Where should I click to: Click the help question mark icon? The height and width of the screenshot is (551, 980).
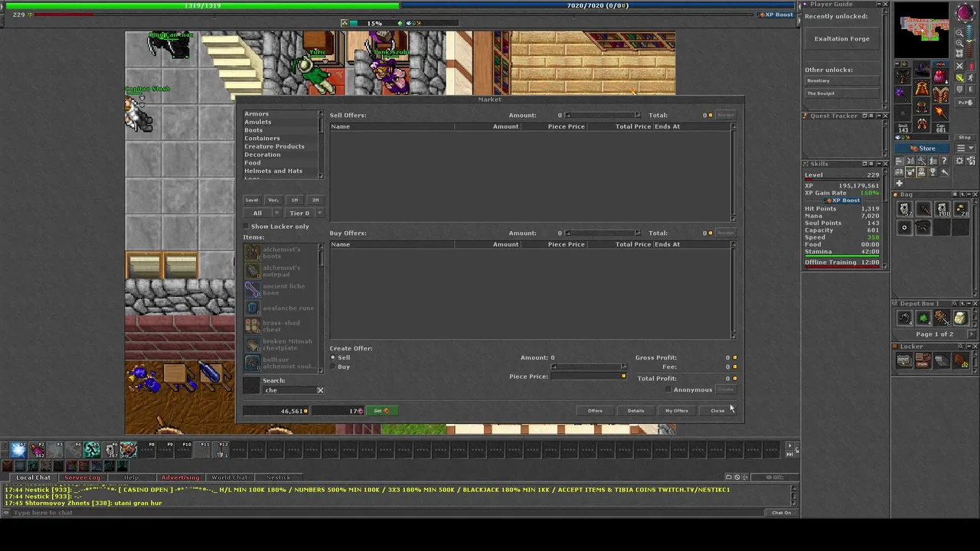pyautogui.click(x=944, y=161)
